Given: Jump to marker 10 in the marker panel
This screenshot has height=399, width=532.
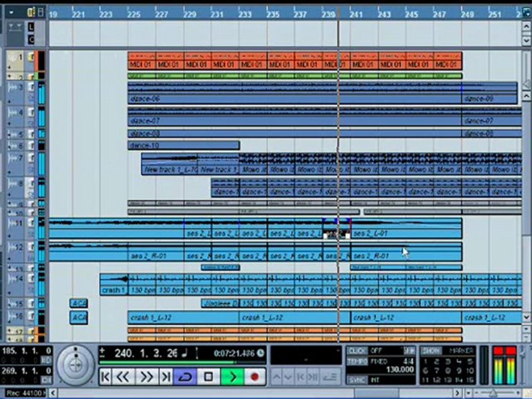Looking at the screenshot, I should click(x=469, y=371).
